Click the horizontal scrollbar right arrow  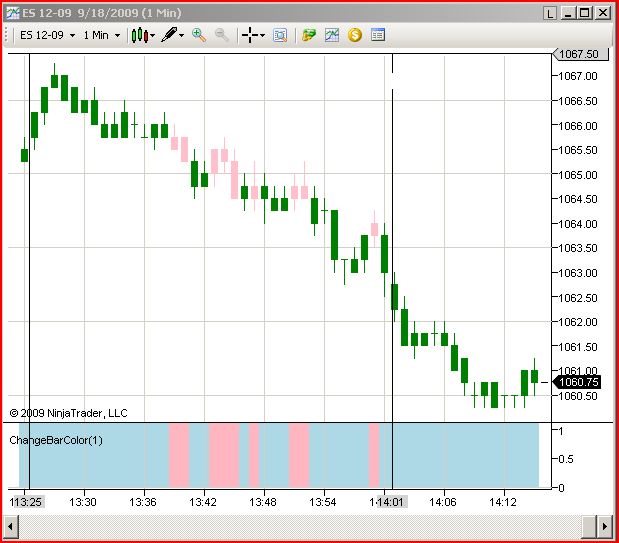click(x=604, y=527)
